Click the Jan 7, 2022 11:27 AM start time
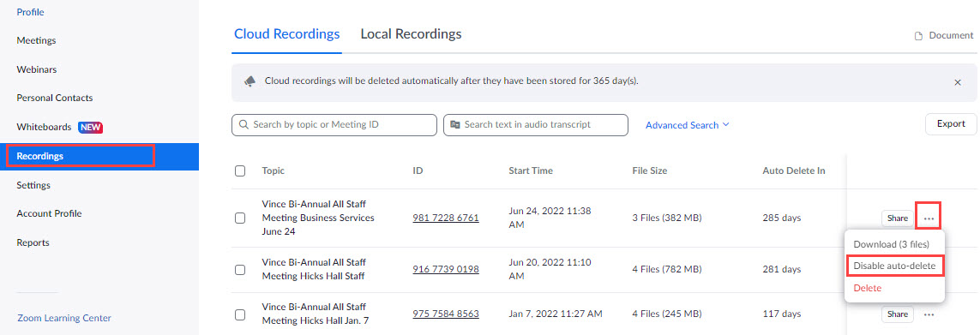The width and height of the screenshot is (980, 335). point(556,314)
